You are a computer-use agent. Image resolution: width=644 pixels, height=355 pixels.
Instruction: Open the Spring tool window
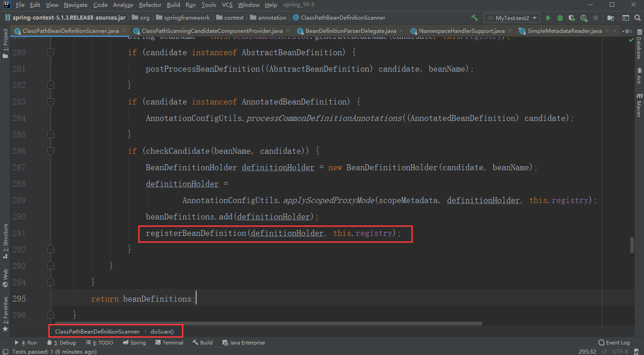pos(134,343)
